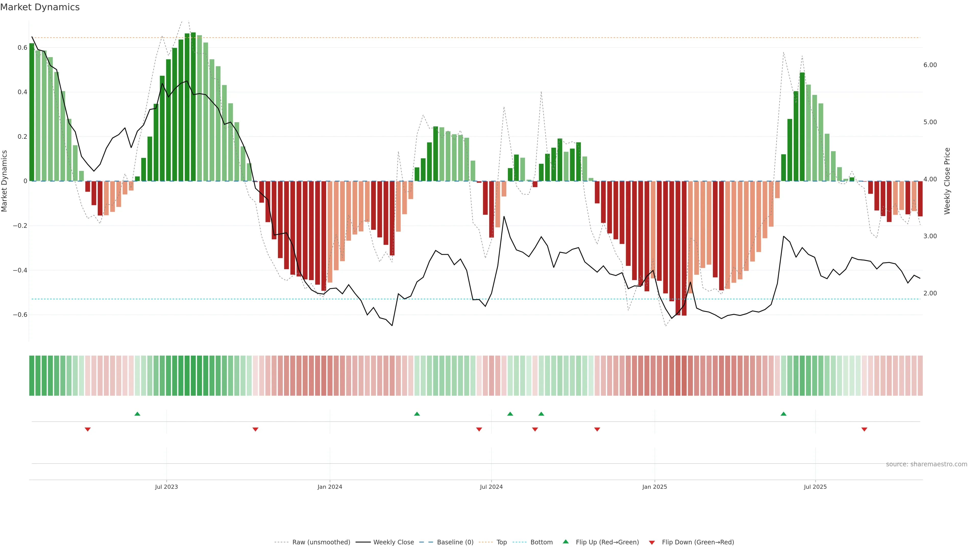Click the 0.6 tick on the left axis
Screen dimensions: 980x551
(22, 47)
